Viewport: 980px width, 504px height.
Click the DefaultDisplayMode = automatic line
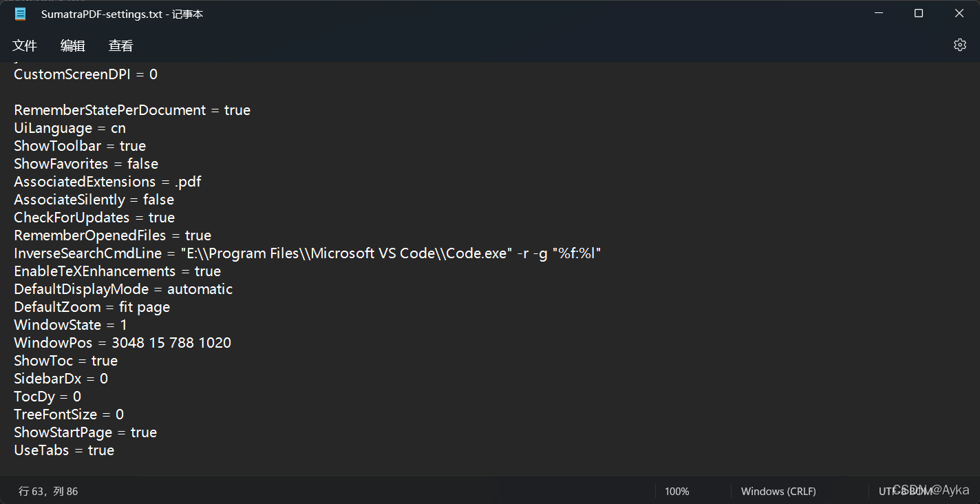point(123,289)
